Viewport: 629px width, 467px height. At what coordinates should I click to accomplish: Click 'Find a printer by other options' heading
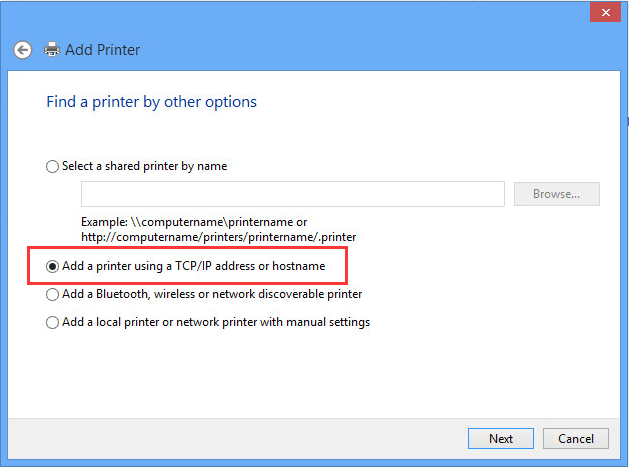(x=151, y=102)
